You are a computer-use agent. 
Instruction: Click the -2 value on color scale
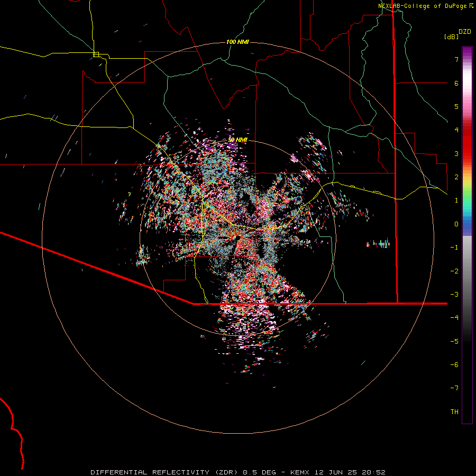[x=454, y=271]
